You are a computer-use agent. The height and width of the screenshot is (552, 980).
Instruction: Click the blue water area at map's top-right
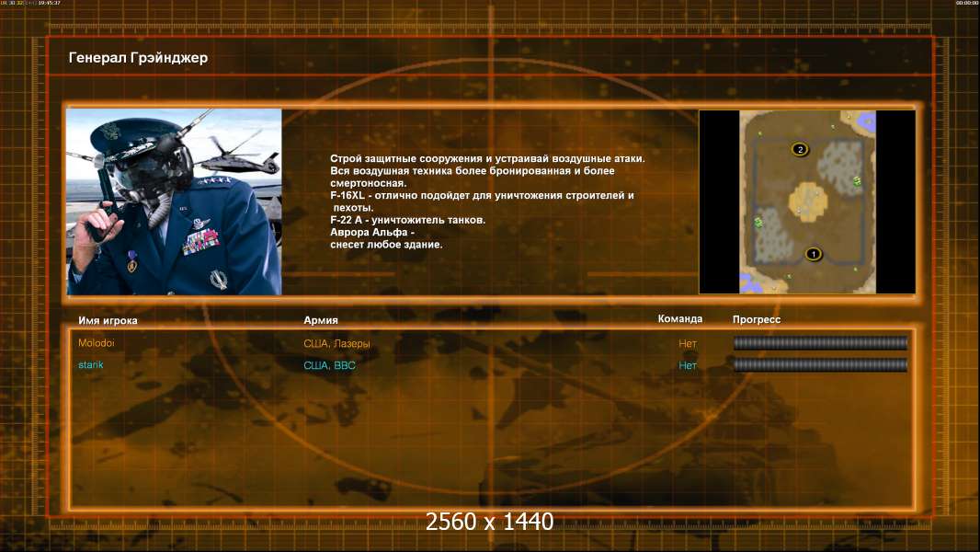tap(866, 121)
